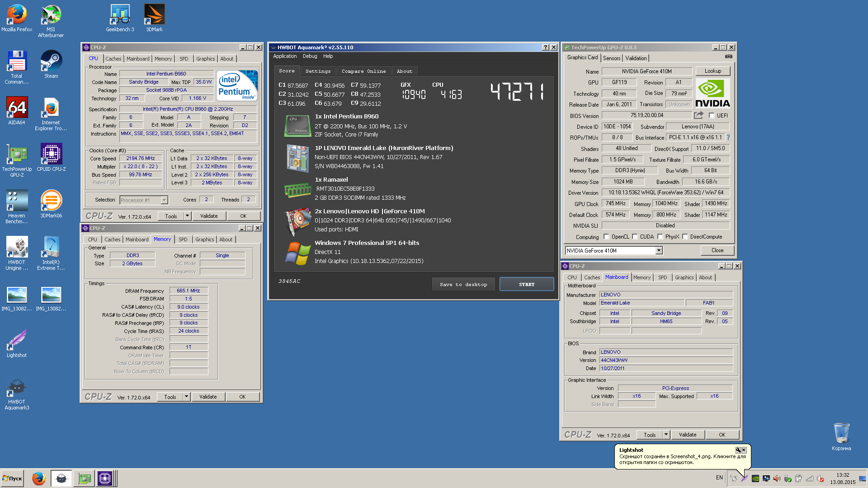Switch to GPU-Z taskbar button
Image resolution: width=868 pixels, height=488 pixels.
pos(84,479)
